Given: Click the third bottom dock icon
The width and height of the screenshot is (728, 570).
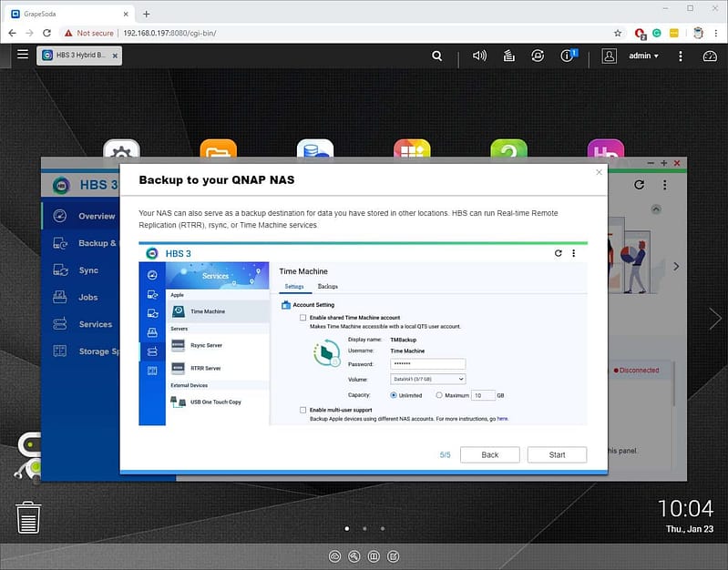Looking at the screenshot, I should tap(374, 556).
